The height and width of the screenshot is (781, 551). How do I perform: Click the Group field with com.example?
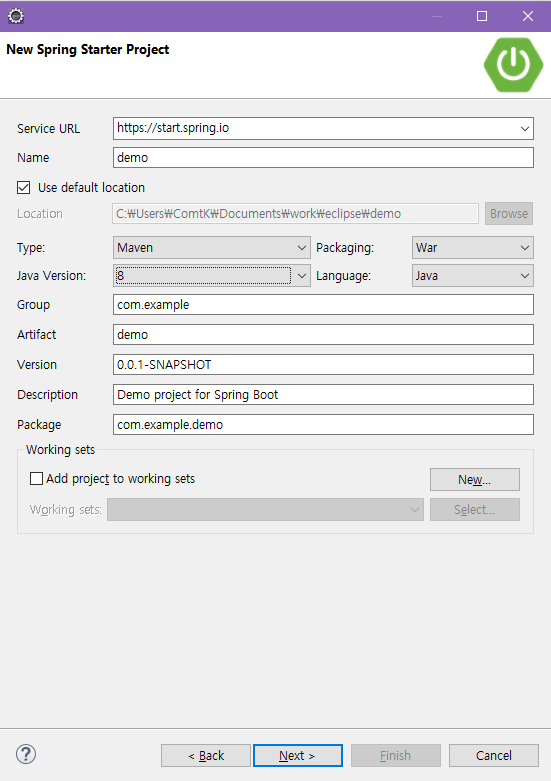[x=323, y=304]
